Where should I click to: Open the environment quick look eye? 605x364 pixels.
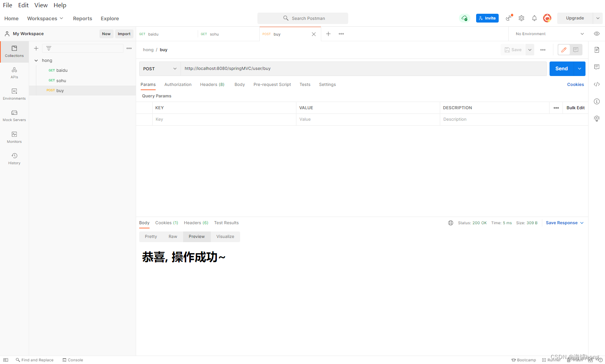597,34
